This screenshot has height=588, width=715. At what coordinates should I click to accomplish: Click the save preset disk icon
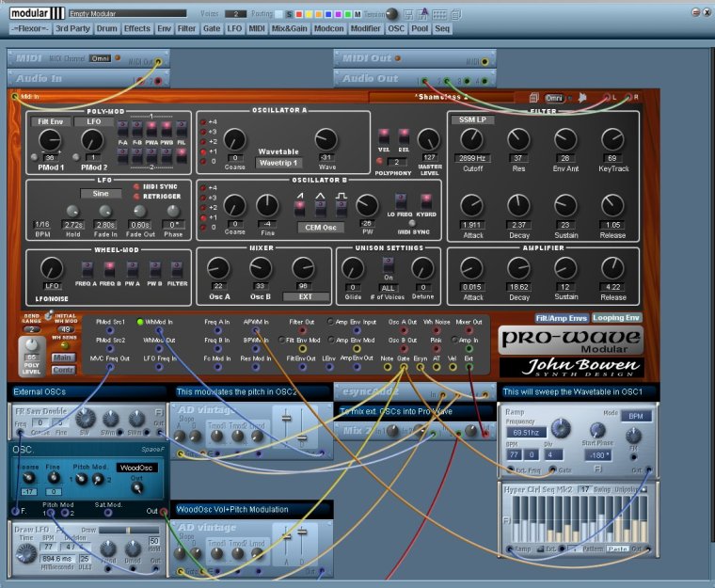click(x=408, y=14)
